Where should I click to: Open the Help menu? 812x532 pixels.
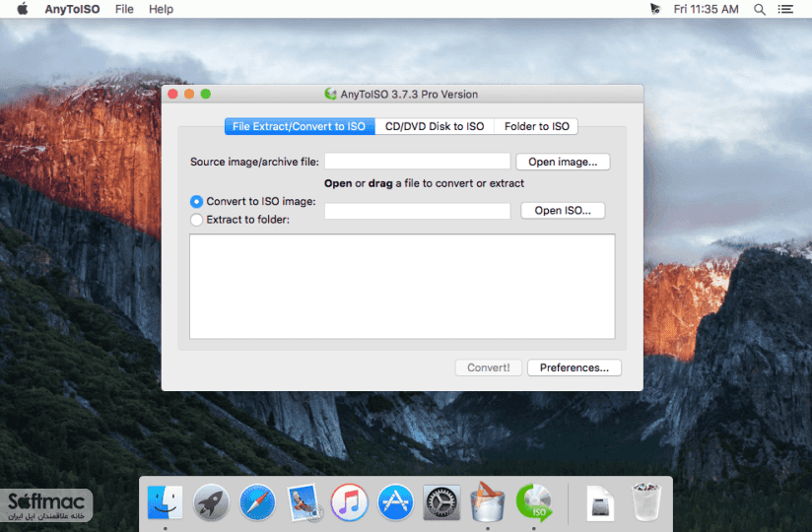[161, 9]
